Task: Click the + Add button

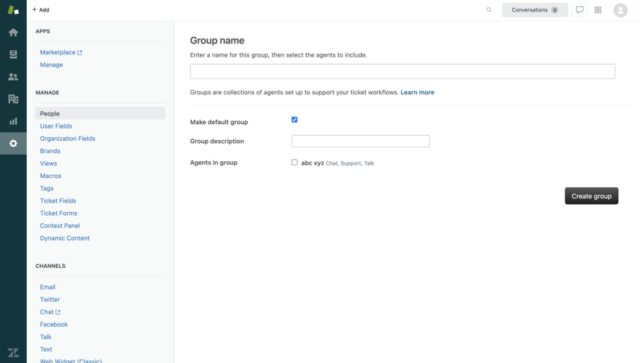Action: pyautogui.click(x=41, y=10)
